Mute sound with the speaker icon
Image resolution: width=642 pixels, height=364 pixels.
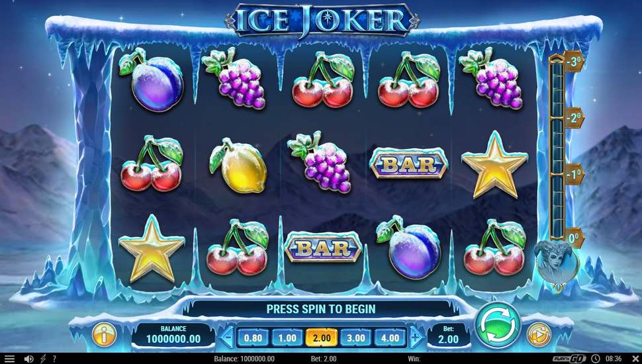[28, 359]
